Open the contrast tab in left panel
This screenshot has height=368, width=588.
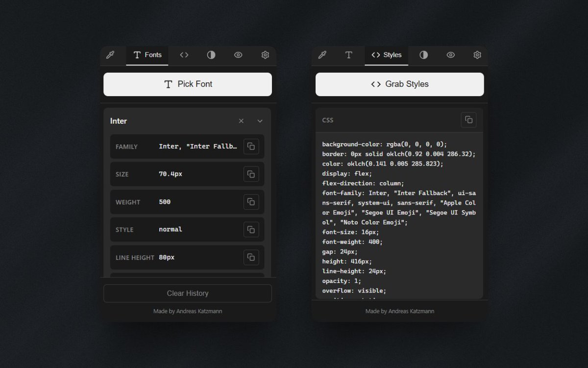211,55
